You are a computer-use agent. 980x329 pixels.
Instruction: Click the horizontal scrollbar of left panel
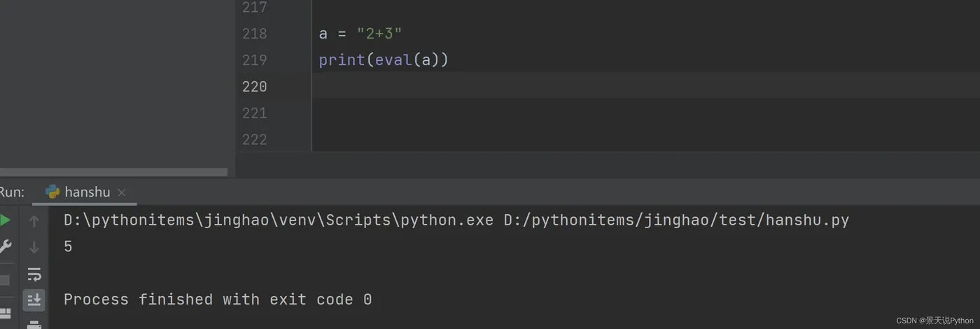click(113, 171)
